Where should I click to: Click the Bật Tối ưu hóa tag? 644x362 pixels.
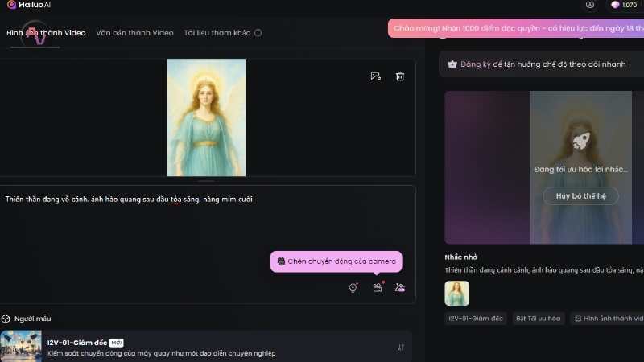tap(538, 319)
